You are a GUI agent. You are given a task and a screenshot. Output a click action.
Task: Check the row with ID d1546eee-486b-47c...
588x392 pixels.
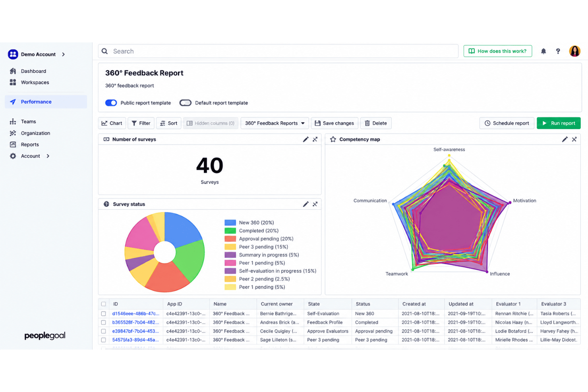click(104, 314)
